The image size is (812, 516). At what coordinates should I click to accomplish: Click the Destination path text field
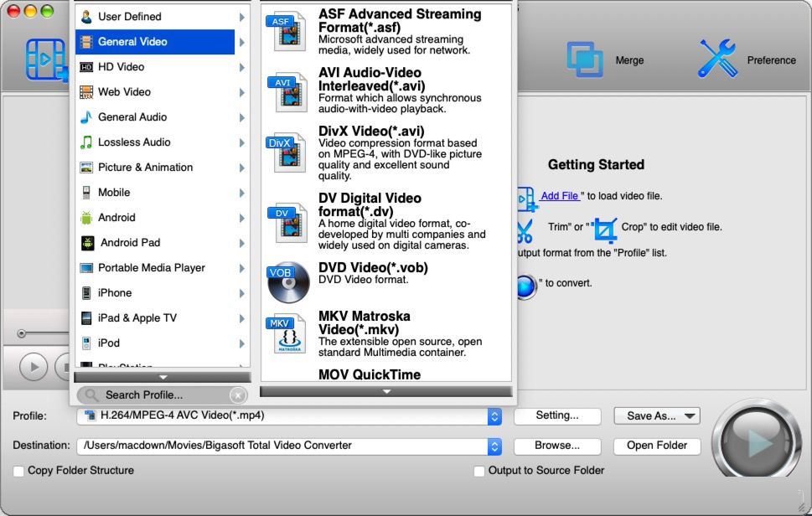282,446
